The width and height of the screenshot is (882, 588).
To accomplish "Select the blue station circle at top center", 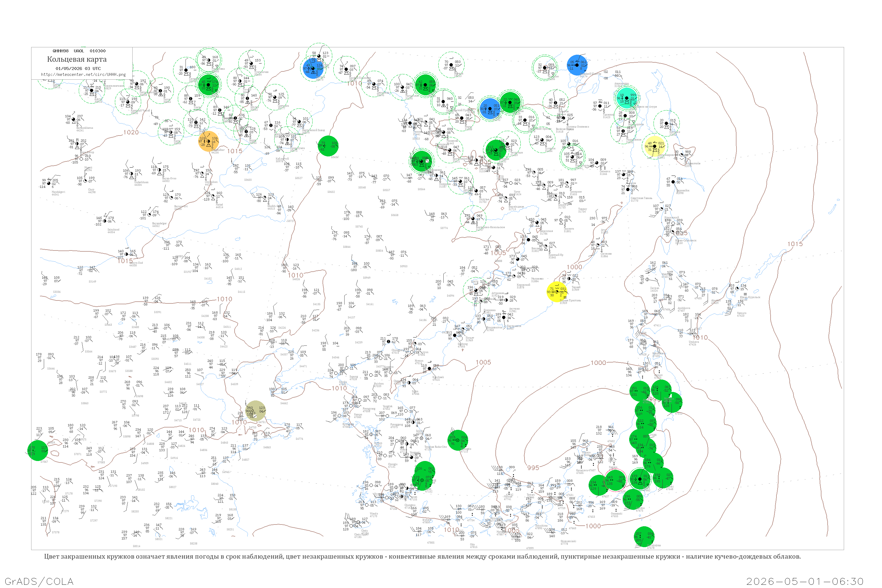I will (313, 69).
